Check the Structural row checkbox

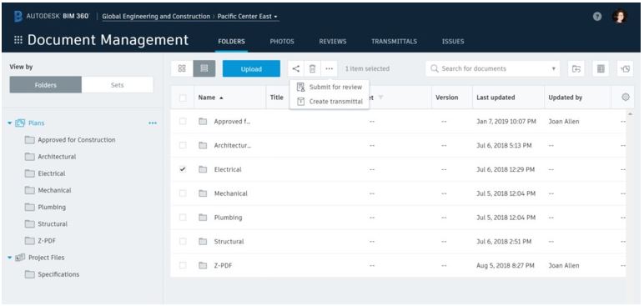point(183,241)
